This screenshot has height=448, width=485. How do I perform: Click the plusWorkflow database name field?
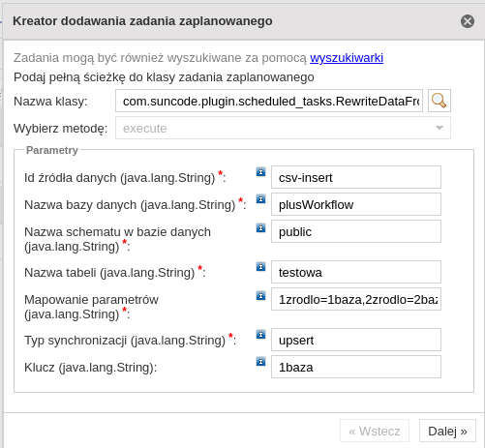click(x=356, y=204)
